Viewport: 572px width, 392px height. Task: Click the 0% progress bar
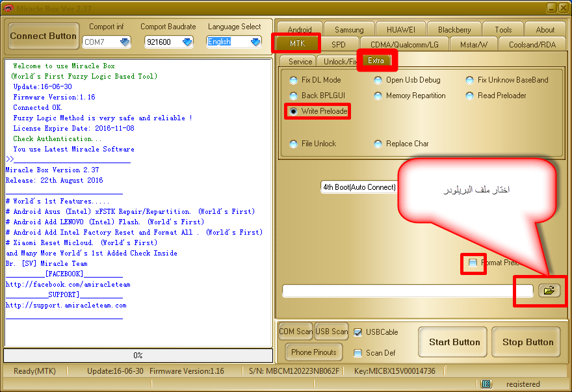(138, 355)
